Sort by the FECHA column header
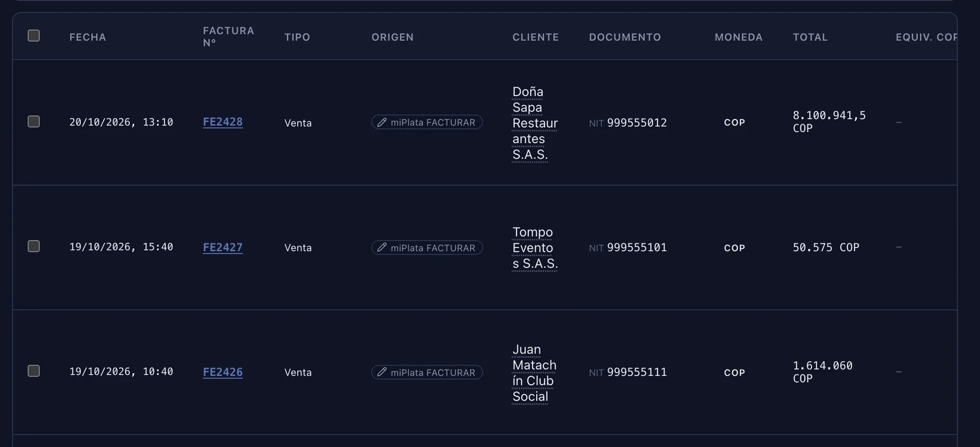The width and height of the screenshot is (980, 447). (88, 37)
